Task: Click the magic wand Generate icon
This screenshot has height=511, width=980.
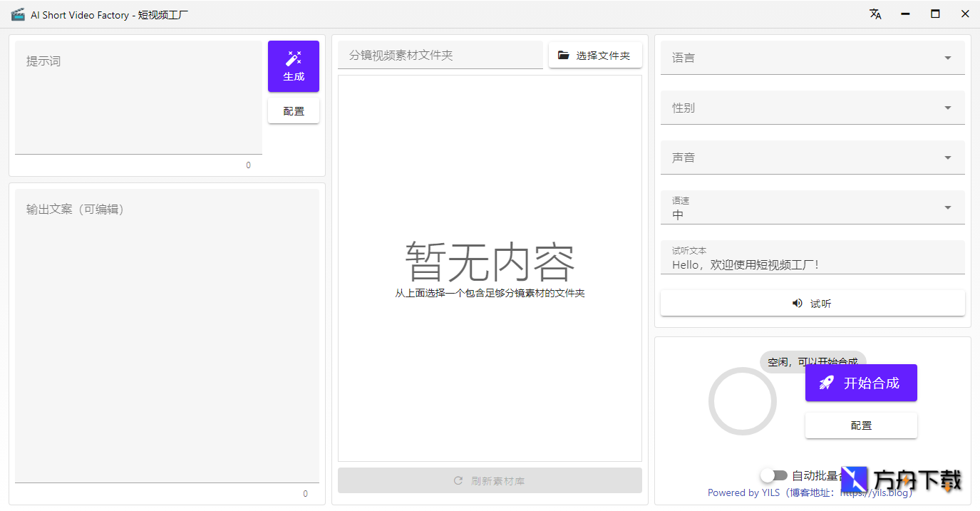Action: tap(294, 58)
